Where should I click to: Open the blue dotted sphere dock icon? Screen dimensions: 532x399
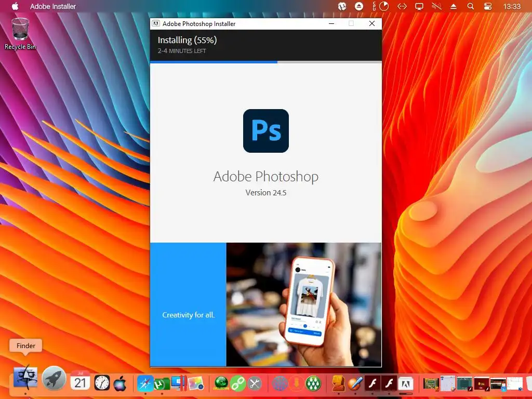280,384
